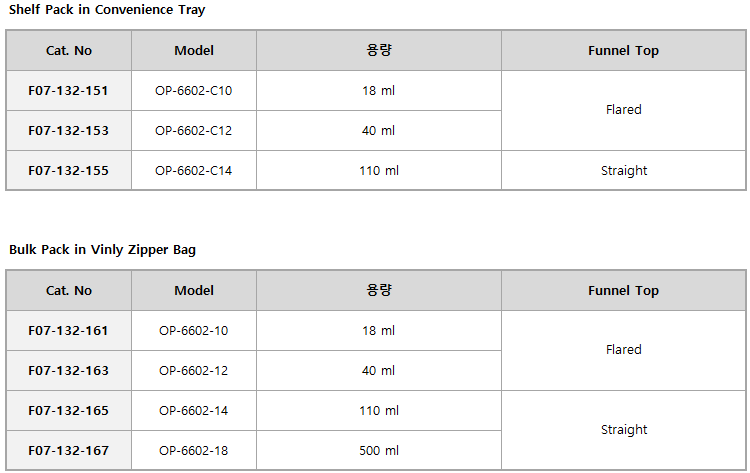
Task: Select model OP-6602-14 cell
Action: point(194,410)
